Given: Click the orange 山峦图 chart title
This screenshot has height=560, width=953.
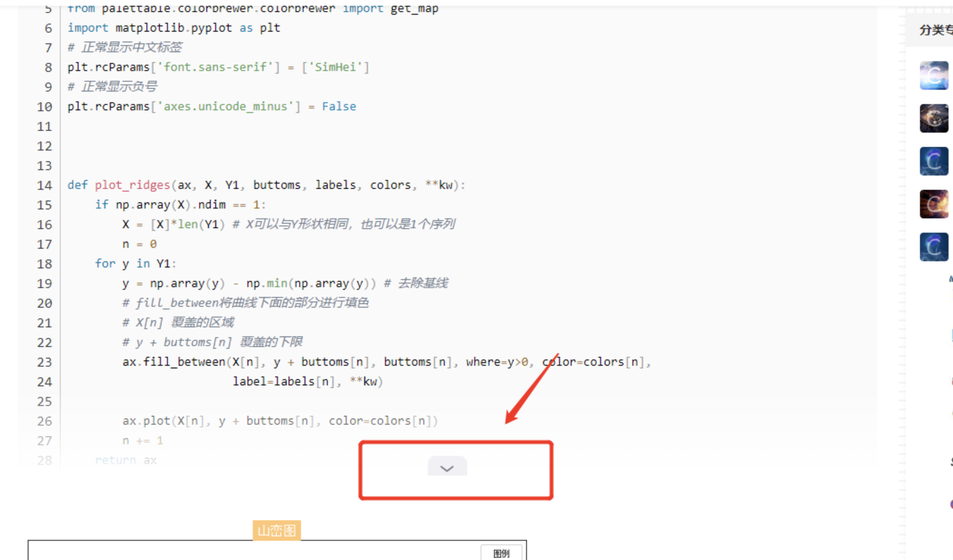Looking at the screenshot, I should pos(276,531).
